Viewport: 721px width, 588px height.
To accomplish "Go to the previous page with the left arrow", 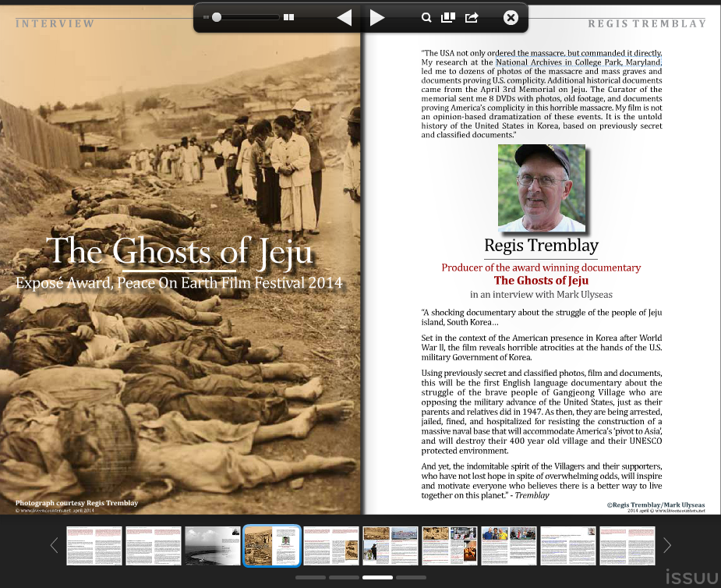I will pos(345,17).
